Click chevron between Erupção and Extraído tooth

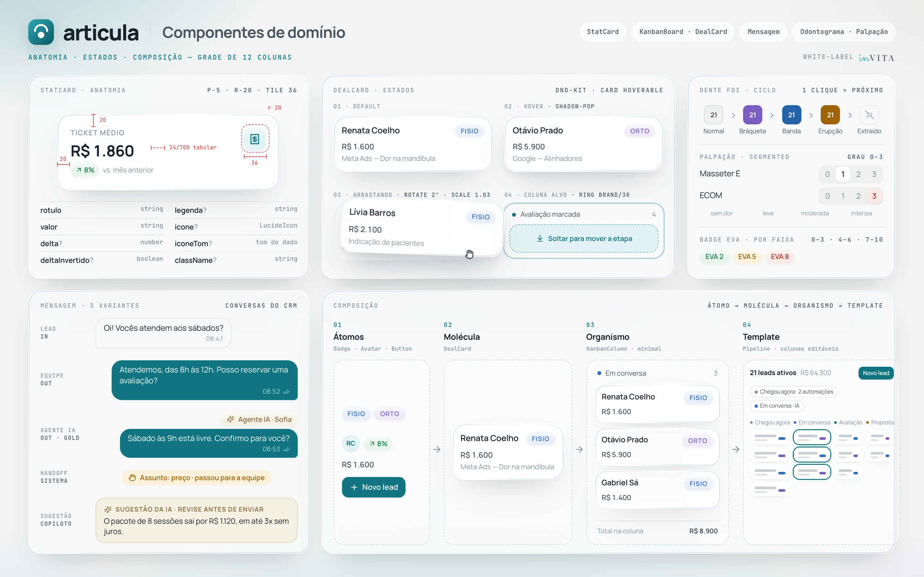850,115
